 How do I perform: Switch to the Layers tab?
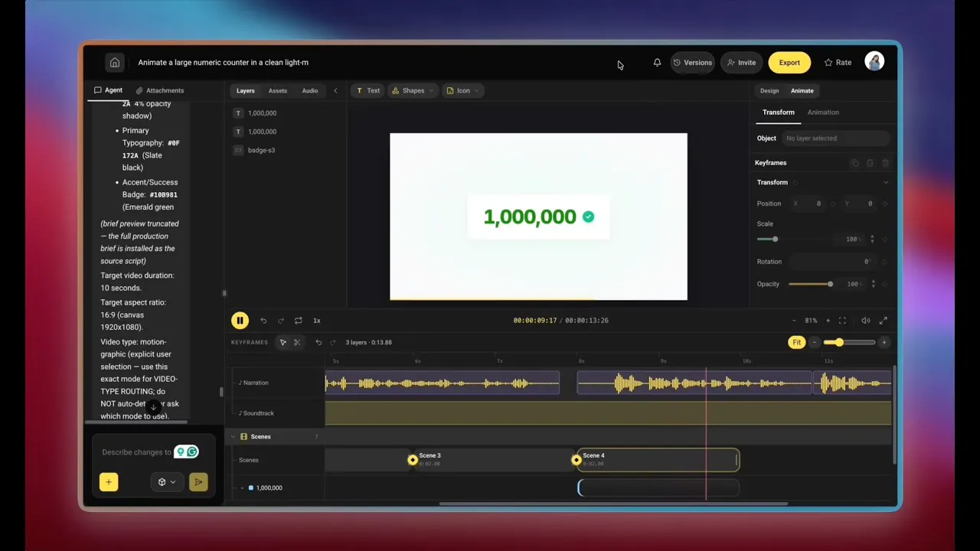(246, 90)
